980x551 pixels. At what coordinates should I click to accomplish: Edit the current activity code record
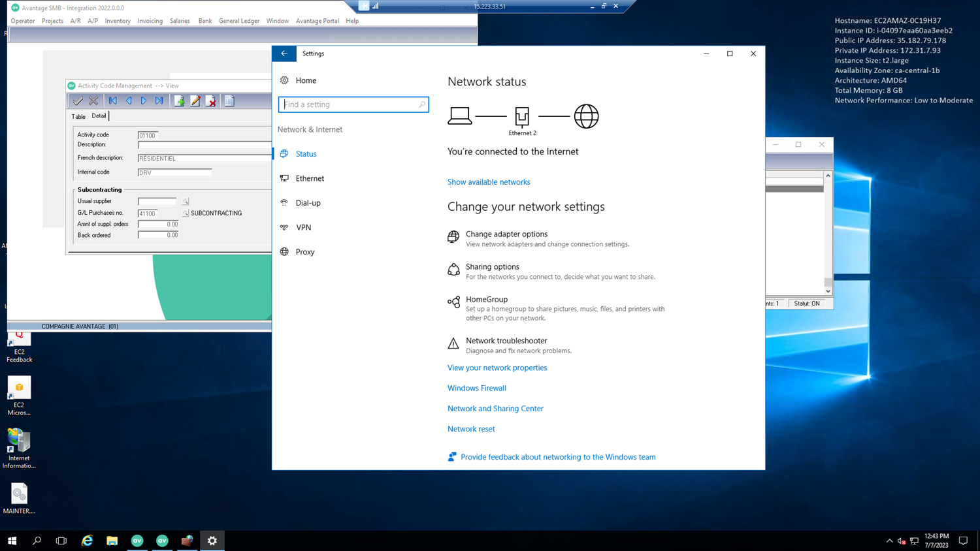pos(195,101)
